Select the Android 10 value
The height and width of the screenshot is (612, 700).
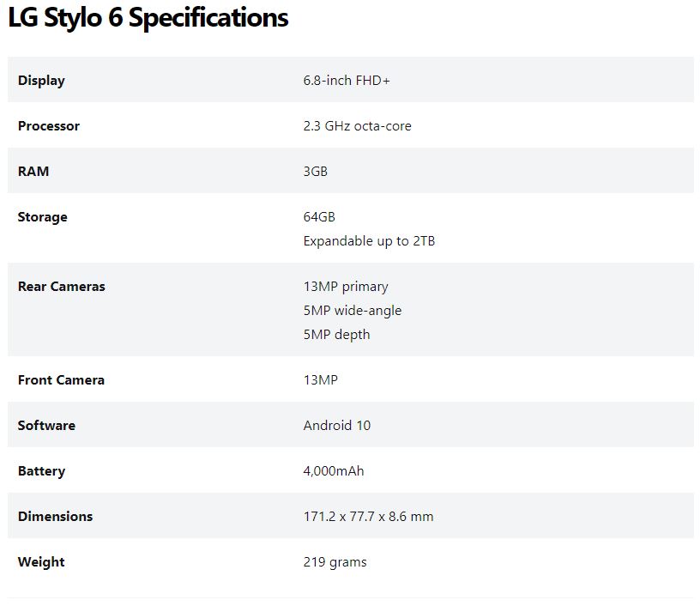coord(337,426)
